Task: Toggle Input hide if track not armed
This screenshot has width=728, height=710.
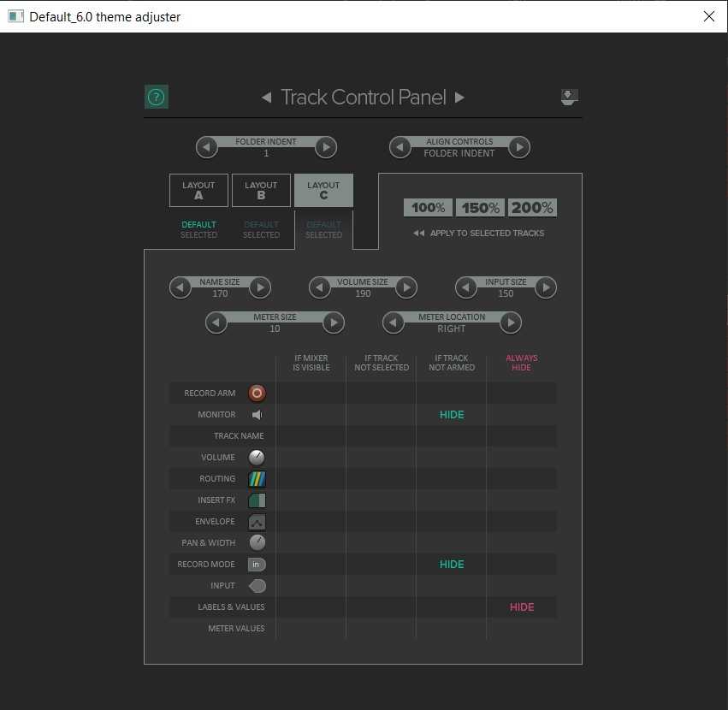Action: pos(452,586)
